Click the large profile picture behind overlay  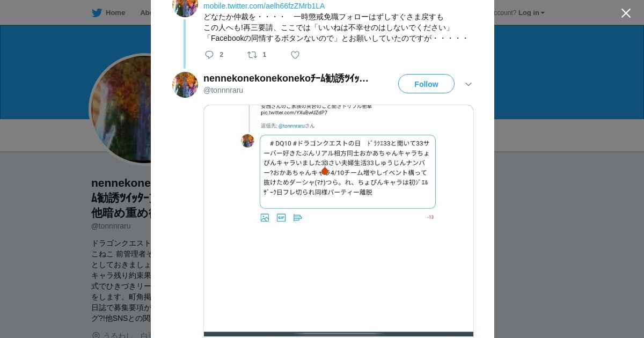[121, 109]
